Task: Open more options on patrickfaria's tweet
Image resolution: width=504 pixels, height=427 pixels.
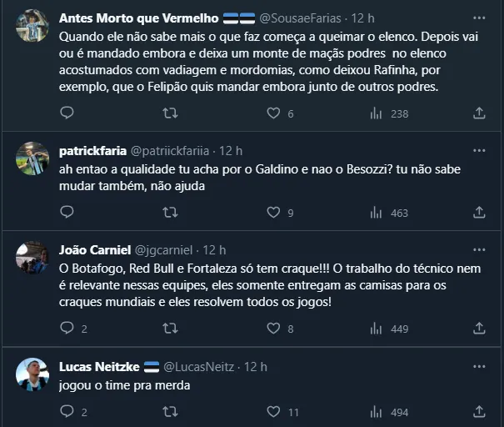Action: click(479, 151)
